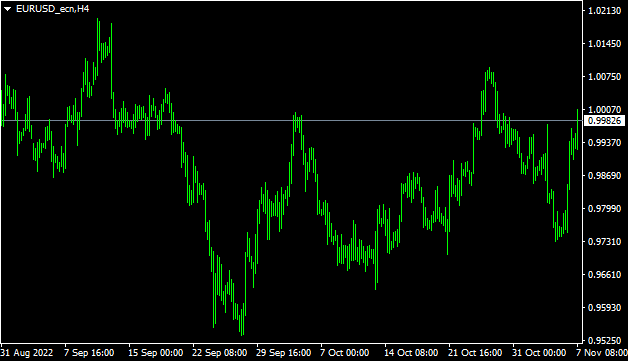Click the 31 Aug 2022 date label

(27, 353)
